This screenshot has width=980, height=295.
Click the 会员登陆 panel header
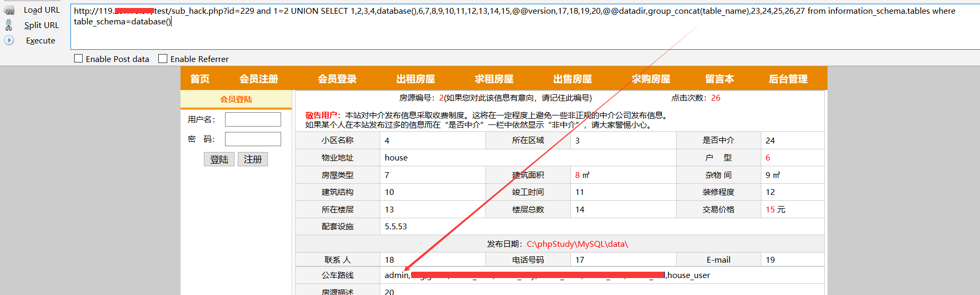236,99
